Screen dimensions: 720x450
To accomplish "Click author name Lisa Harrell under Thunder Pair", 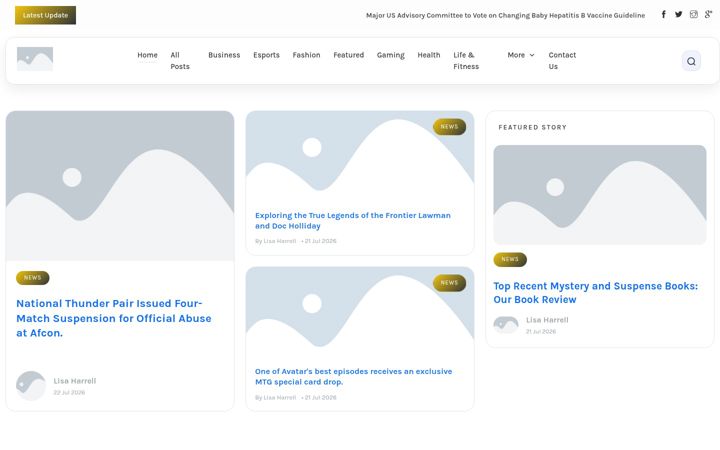I will pyautogui.click(x=75, y=381).
